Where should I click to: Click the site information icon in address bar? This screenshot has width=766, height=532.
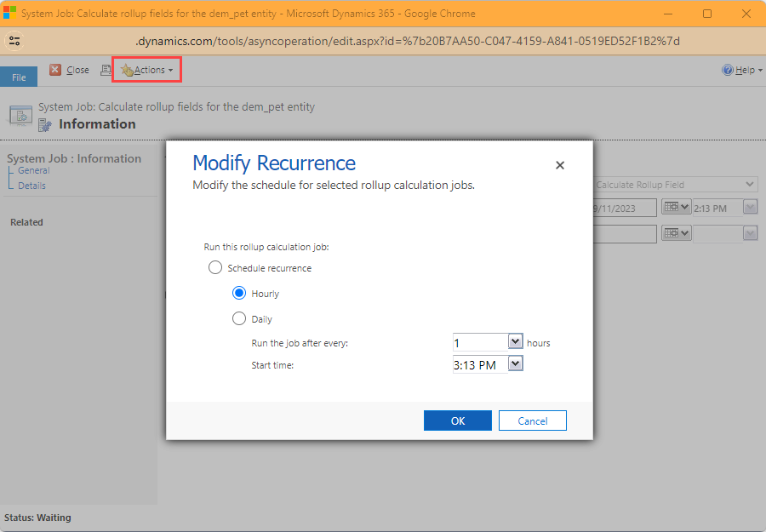coord(14,41)
